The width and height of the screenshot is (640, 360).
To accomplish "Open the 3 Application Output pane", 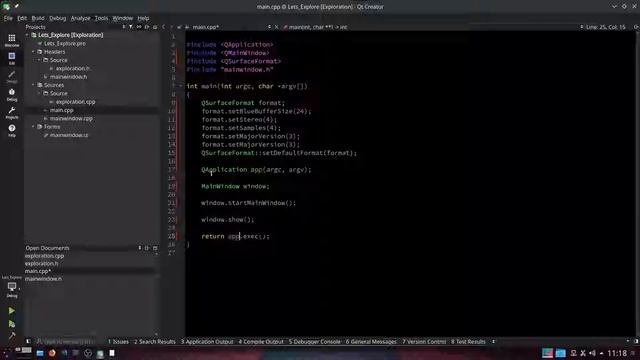I will click(x=207, y=342).
